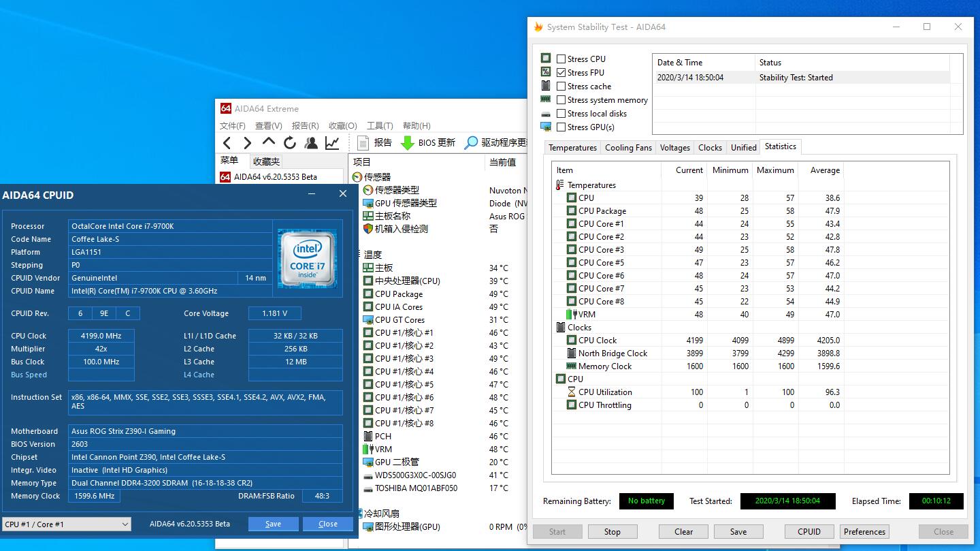Open the CPU #1 / Core #1 dropdown

66,524
